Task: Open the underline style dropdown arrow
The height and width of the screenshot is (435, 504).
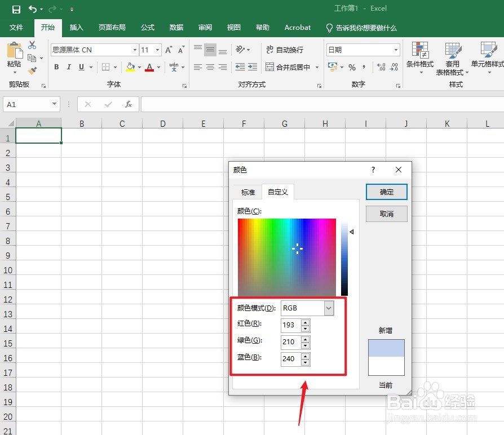Action: (x=91, y=67)
